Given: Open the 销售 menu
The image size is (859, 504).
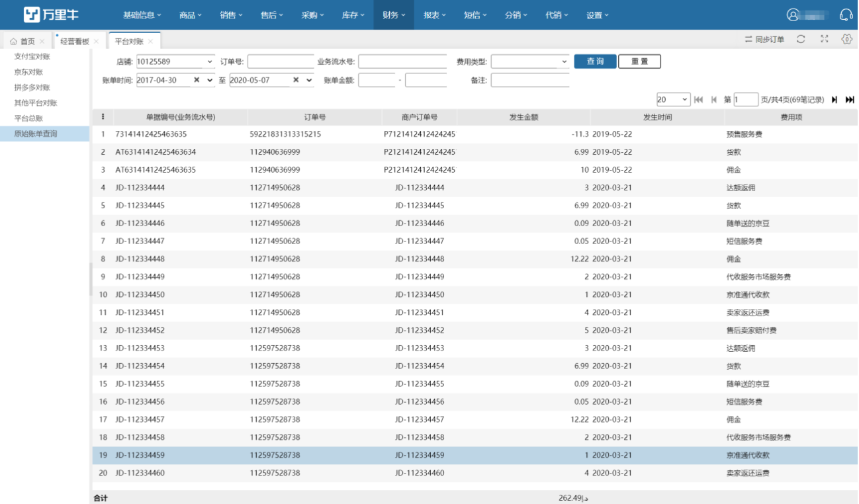Looking at the screenshot, I should pos(232,15).
